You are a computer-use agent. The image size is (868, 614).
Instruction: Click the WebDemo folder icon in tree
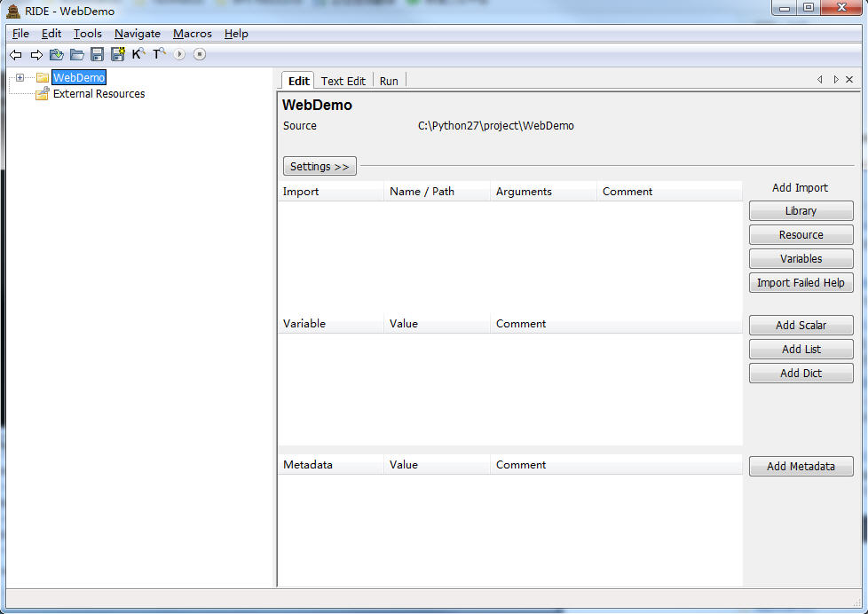(43, 77)
